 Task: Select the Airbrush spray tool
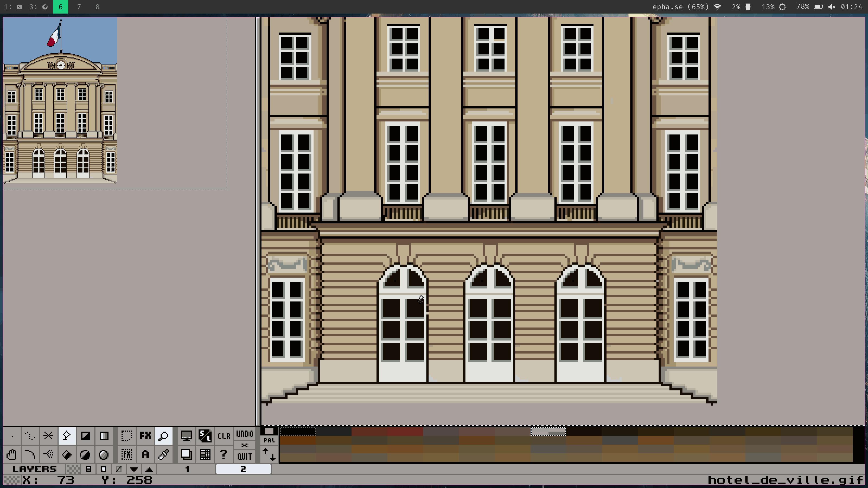point(48,455)
